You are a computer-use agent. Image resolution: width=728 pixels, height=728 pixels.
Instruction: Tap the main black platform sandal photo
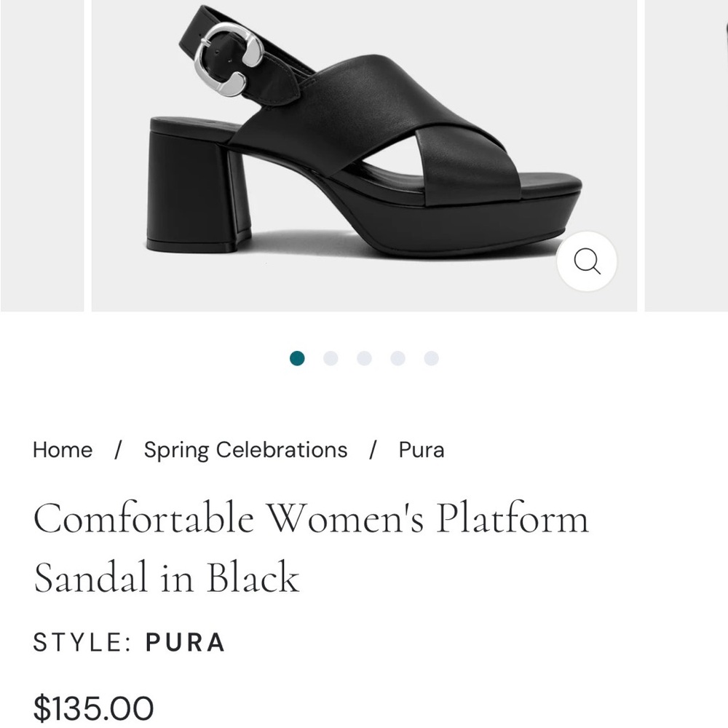364,146
